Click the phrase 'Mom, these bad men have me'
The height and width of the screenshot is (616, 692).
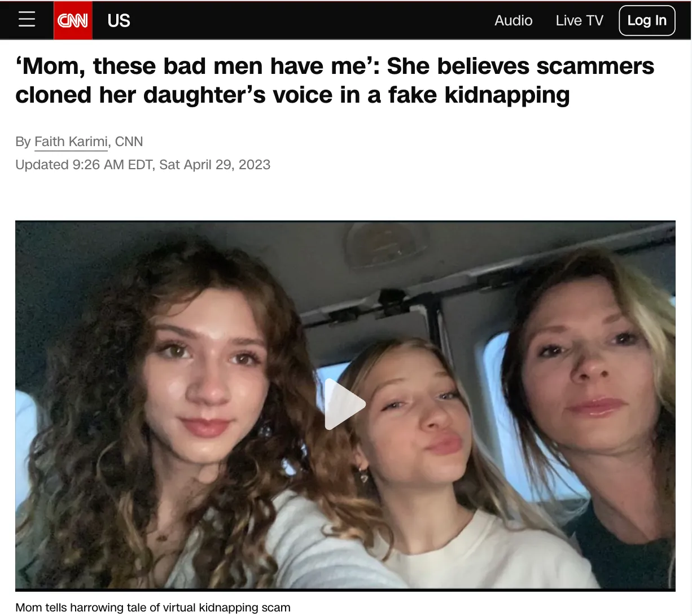[198, 66]
